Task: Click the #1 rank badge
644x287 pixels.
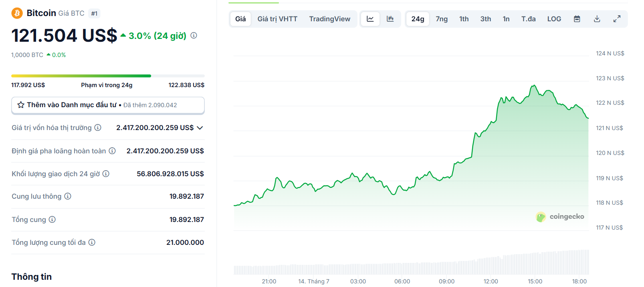Action: tap(94, 14)
